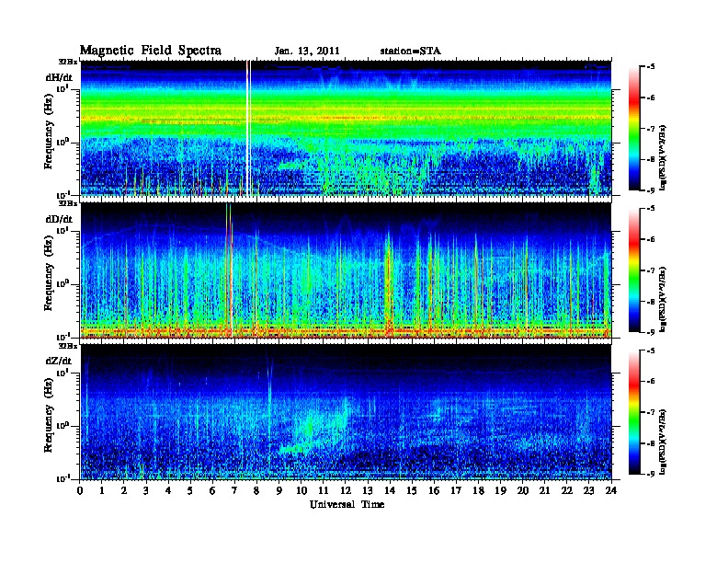Click the date "Jan. 13, 2011"
The width and height of the screenshot is (728, 563).
click(307, 52)
